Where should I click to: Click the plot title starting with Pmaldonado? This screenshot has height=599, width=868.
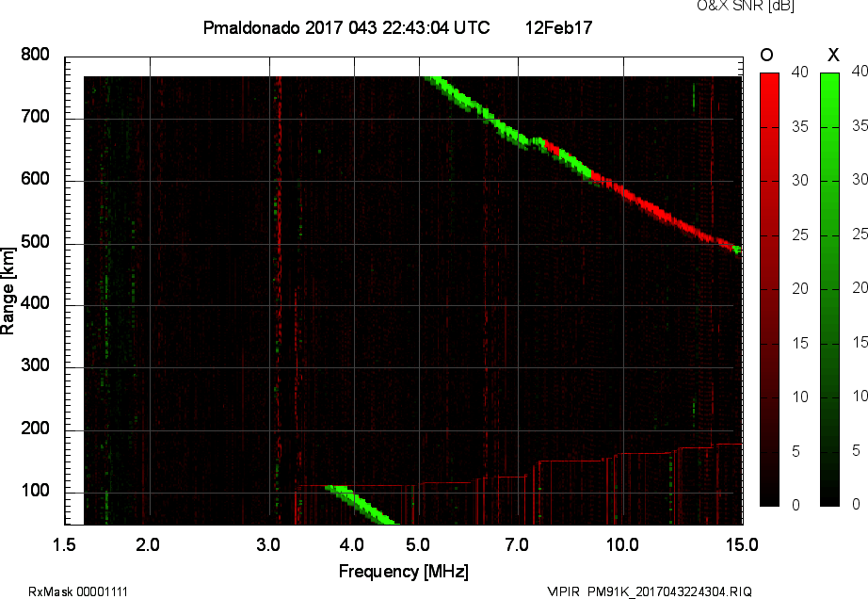pyautogui.click(x=346, y=28)
